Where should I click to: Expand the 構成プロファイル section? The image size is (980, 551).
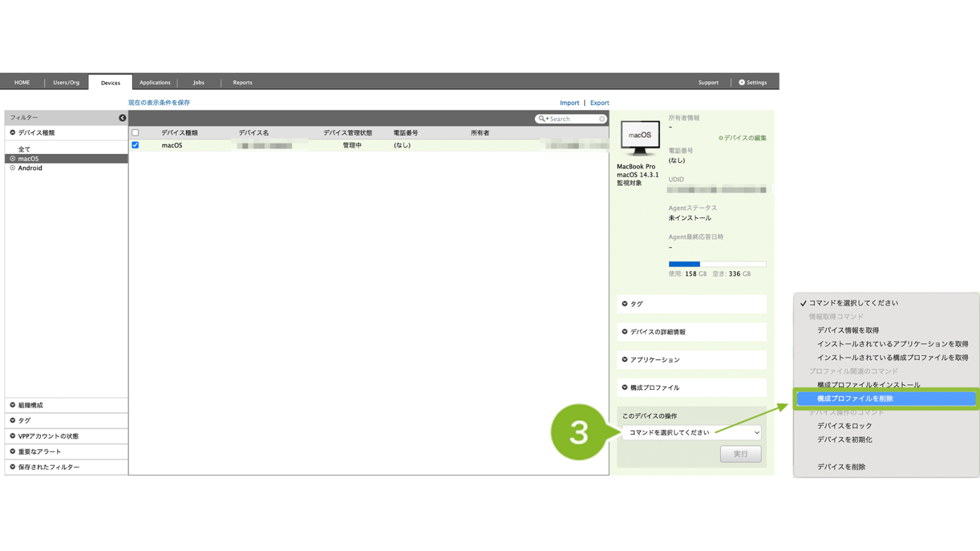click(x=692, y=388)
